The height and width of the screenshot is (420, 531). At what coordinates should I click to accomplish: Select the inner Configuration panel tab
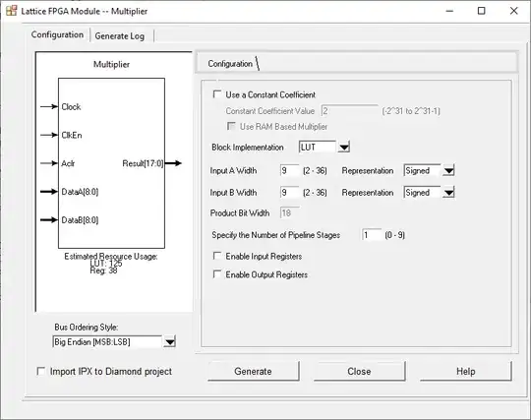(230, 64)
